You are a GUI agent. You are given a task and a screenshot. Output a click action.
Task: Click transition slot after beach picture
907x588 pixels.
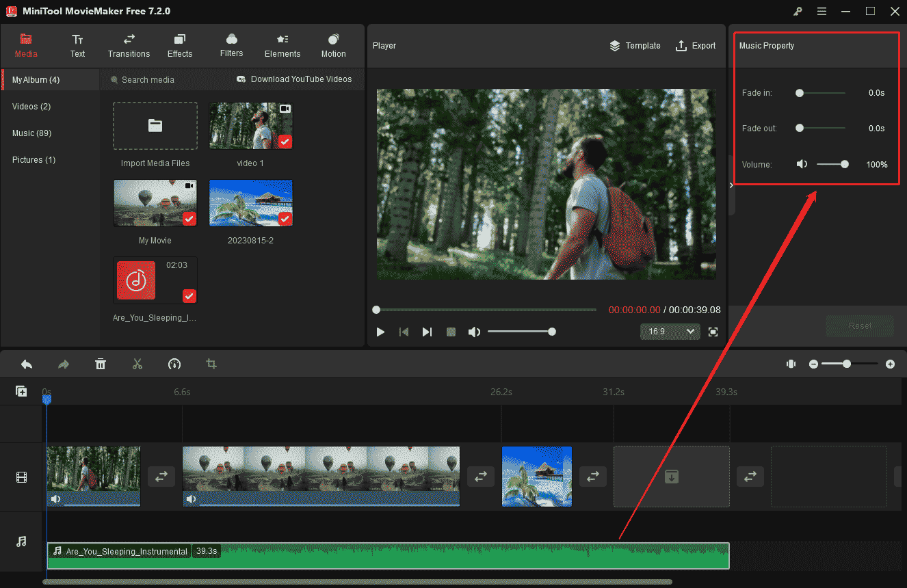tap(592, 477)
